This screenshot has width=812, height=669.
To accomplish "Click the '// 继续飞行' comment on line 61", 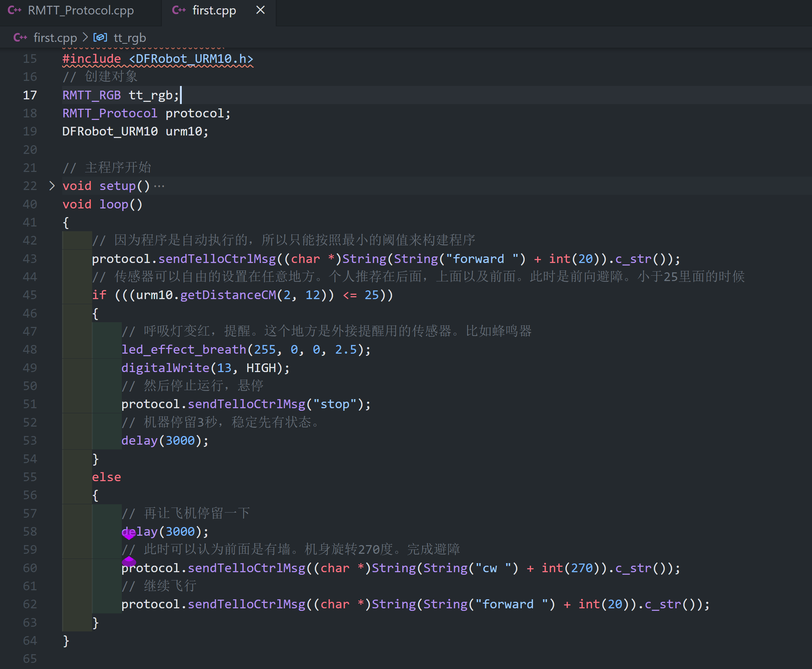I will tap(159, 586).
